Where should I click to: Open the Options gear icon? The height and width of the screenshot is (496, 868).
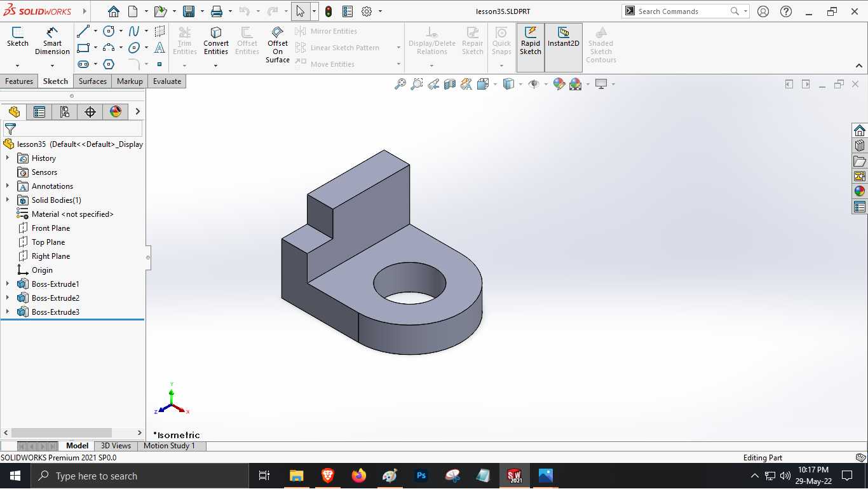(367, 11)
